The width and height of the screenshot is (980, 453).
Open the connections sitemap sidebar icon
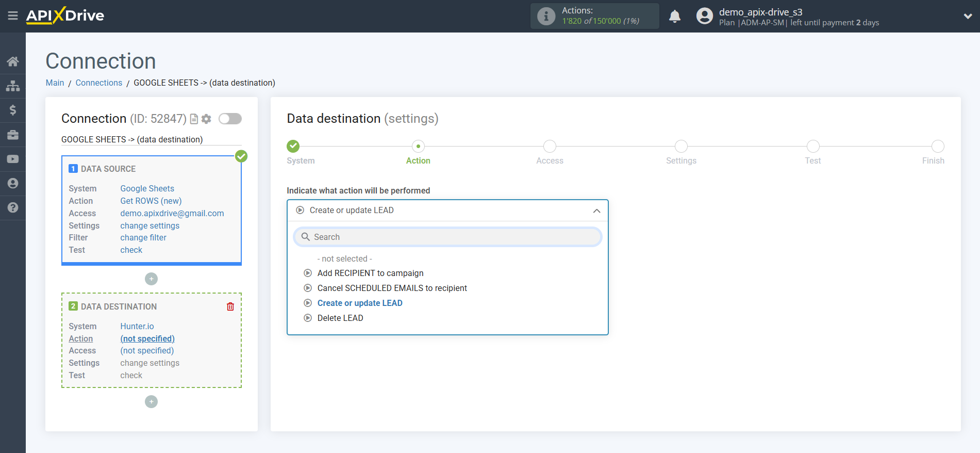pos(13,86)
